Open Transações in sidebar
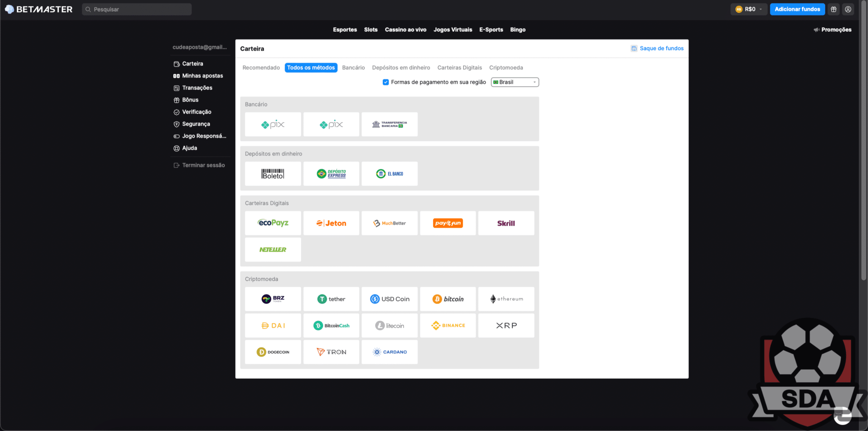Viewport: 868px width, 431px height. click(193, 88)
